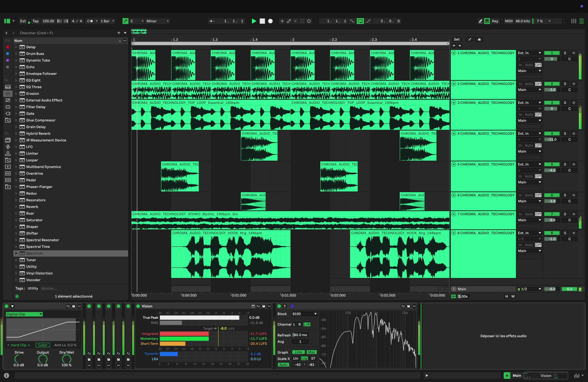Arm the Arrangement Record button
588x382 pixels.
pyautogui.click(x=270, y=21)
